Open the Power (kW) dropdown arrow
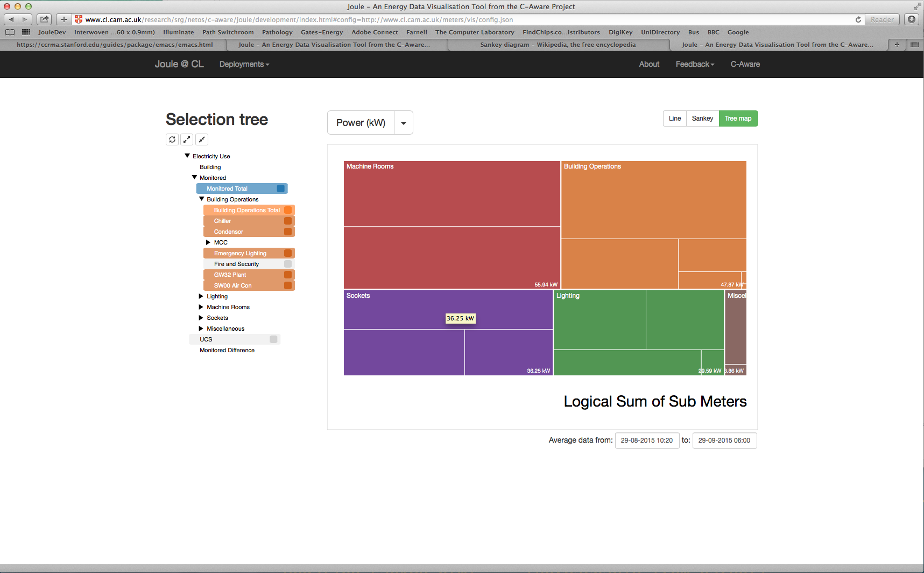This screenshot has height=573, width=924. pyautogui.click(x=404, y=123)
